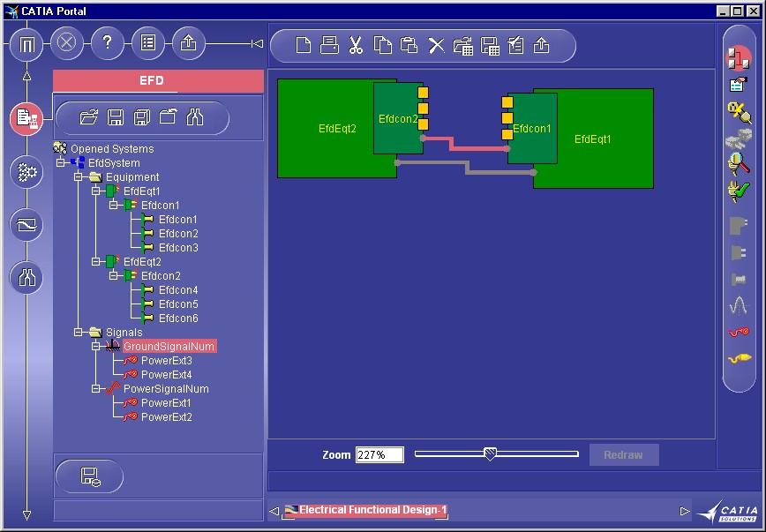Cut selection with the scissors icon
This screenshot has width=766, height=532.
pos(356,45)
